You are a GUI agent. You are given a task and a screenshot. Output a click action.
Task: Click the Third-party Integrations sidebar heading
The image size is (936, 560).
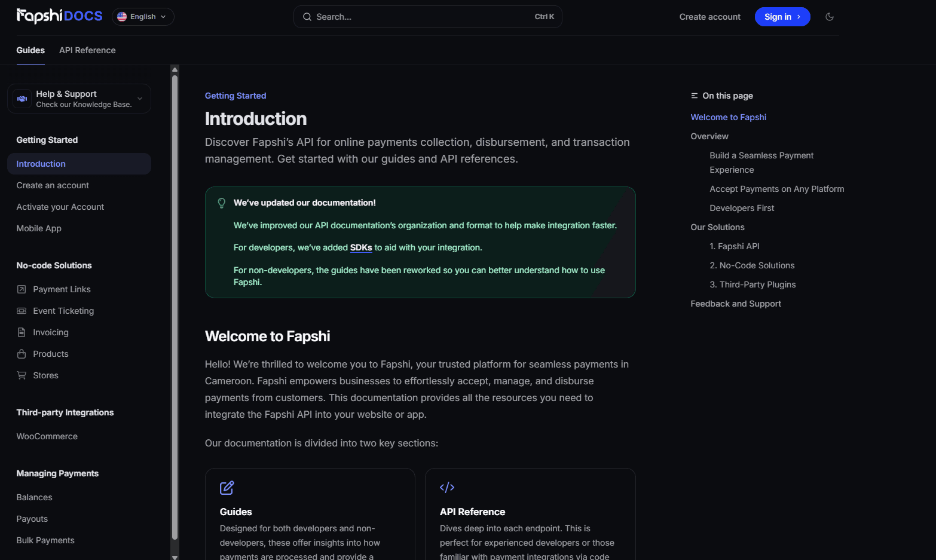coord(65,412)
